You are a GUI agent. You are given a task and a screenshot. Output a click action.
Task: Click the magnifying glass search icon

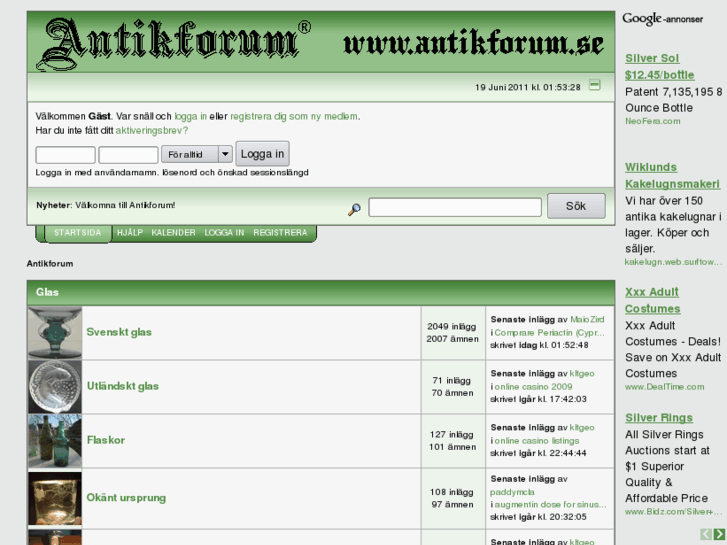tap(354, 210)
